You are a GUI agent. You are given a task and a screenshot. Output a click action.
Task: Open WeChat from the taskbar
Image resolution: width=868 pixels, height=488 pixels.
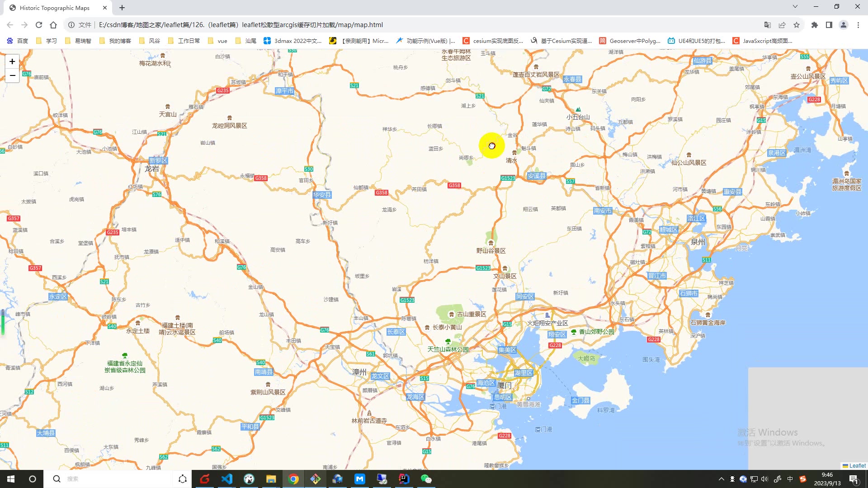426,479
